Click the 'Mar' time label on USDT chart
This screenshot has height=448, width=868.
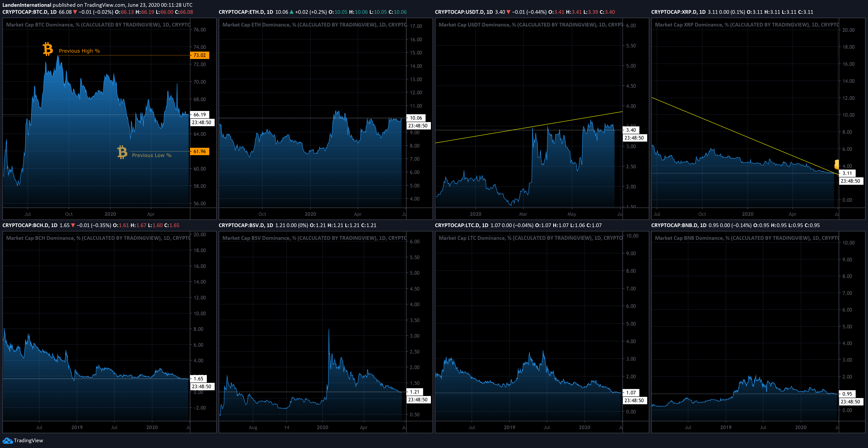pyautogui.click(x=523, y=214)
